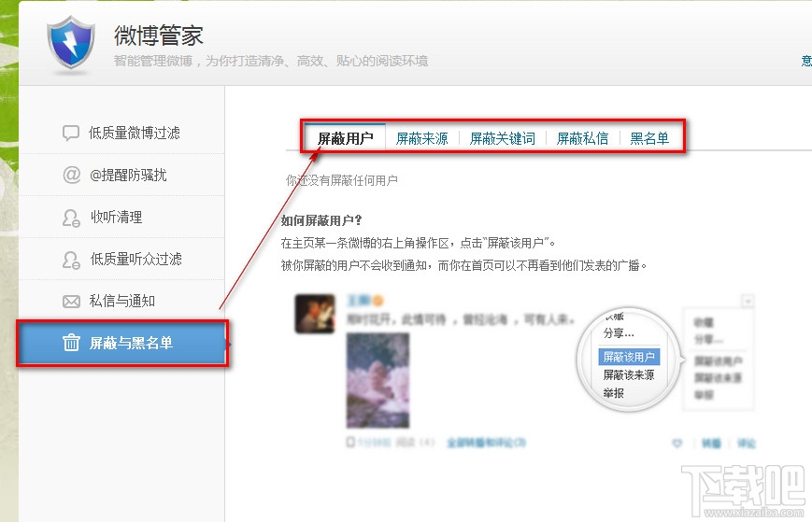Image resolution: width=812 pixels, height=522 pixels.
Task: Click the blurred 全部转播和评论 link under post
Action: pyautogui.click(x=486, y=443)
